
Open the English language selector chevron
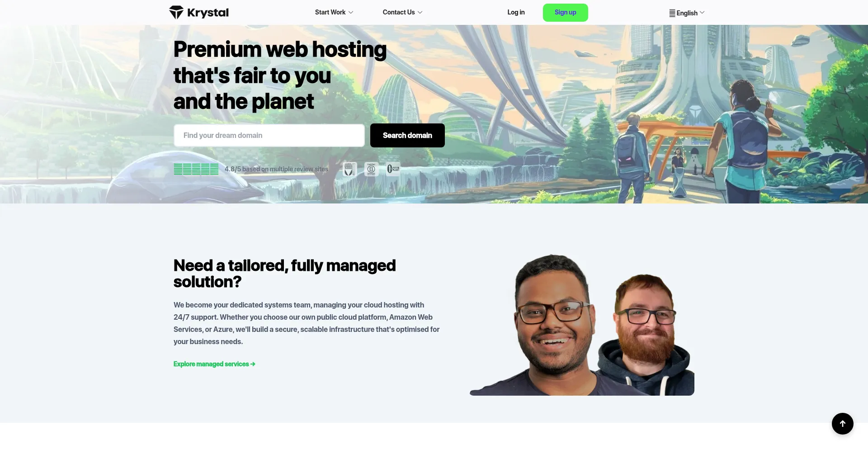pyautogui.click(x=702, y=13)
